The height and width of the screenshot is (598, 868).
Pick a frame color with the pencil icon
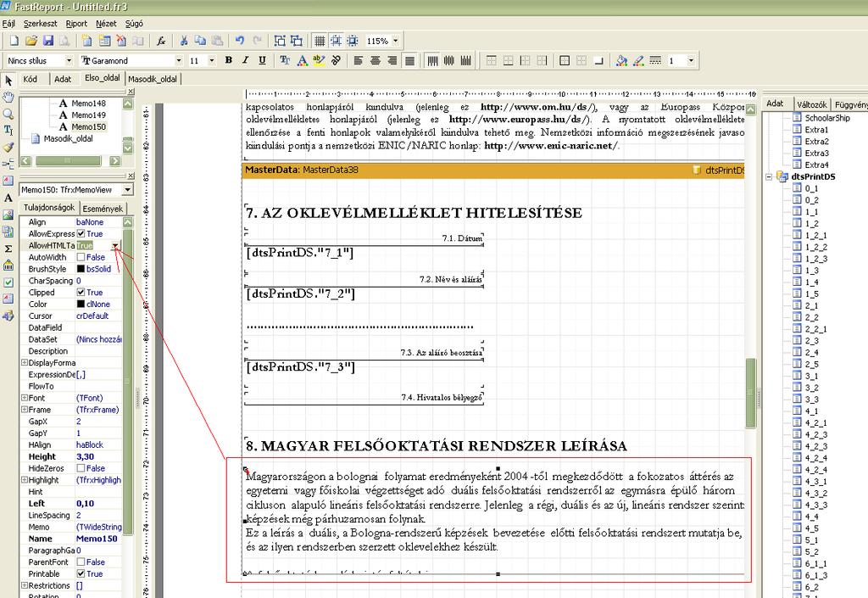pyautogui.click(x=638, y=60)
